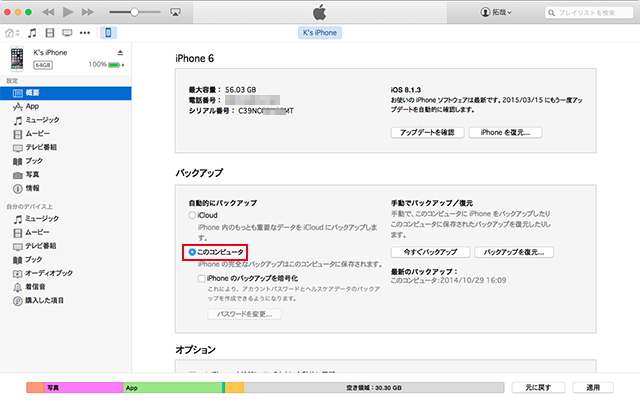Click the 写真 segment in storage bar

pos(84,388)
